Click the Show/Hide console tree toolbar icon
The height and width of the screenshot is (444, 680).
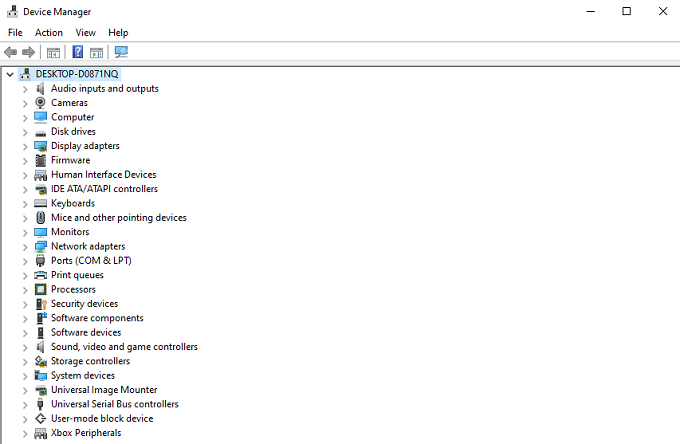point(53,53)
